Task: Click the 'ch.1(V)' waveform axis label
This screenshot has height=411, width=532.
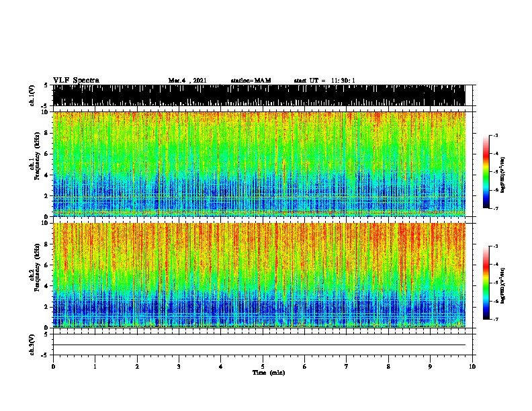Action: 32,95
